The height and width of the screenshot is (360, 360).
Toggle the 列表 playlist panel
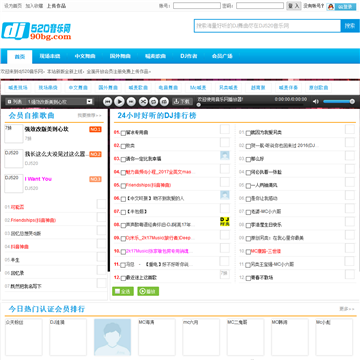[x=14, y=102]
